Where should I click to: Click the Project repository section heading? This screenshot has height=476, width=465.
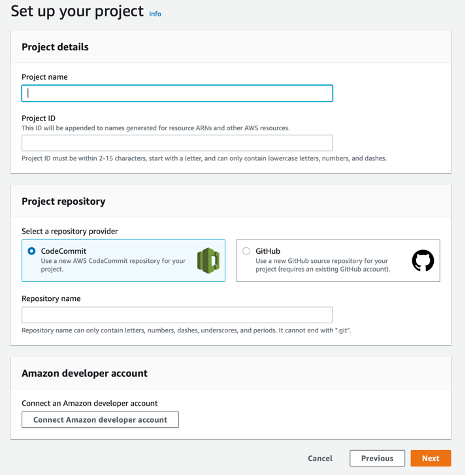63,201
